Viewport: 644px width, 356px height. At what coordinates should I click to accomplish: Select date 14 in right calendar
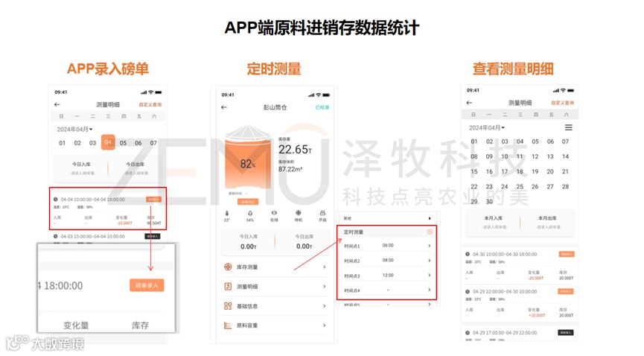click(x=566, y=156)
